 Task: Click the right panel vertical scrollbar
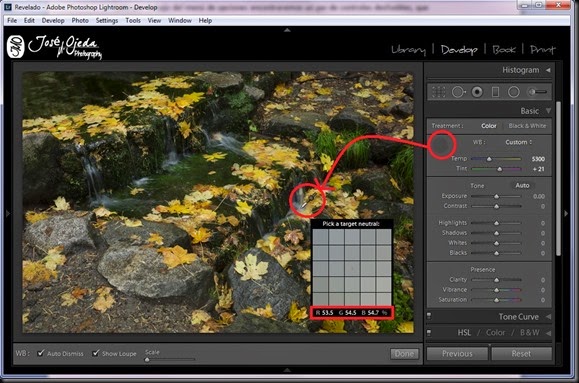pos(558,178)
